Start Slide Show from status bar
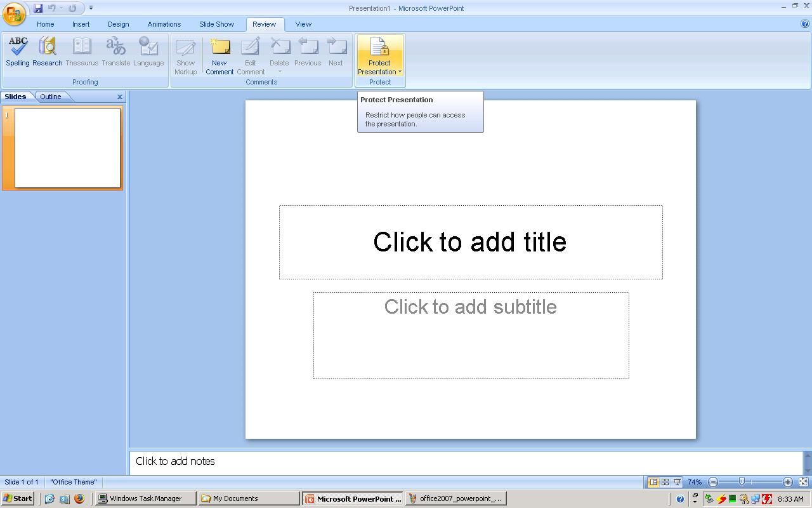812x508 pixels. coord(677,482)
